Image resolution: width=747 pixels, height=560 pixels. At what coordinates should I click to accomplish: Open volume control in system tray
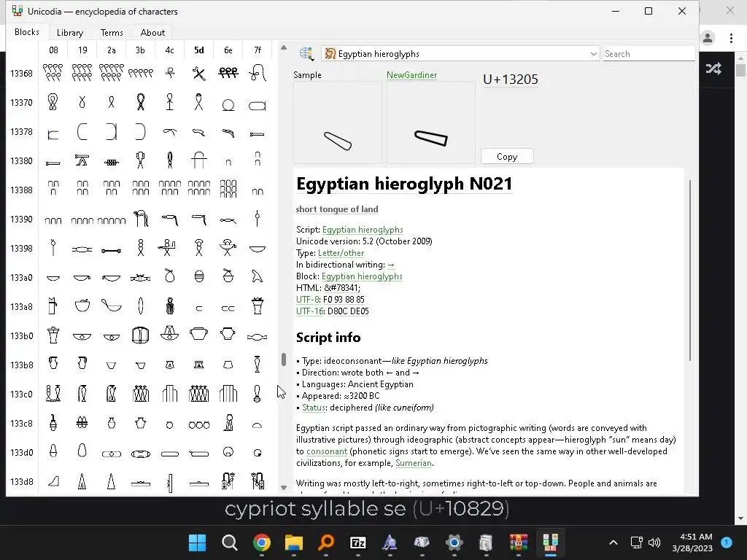click(x=654, y=542)
